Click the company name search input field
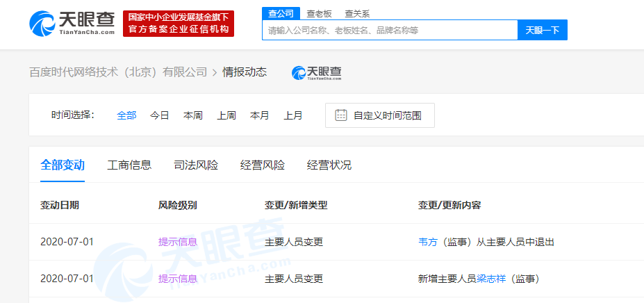 [390, 31]
